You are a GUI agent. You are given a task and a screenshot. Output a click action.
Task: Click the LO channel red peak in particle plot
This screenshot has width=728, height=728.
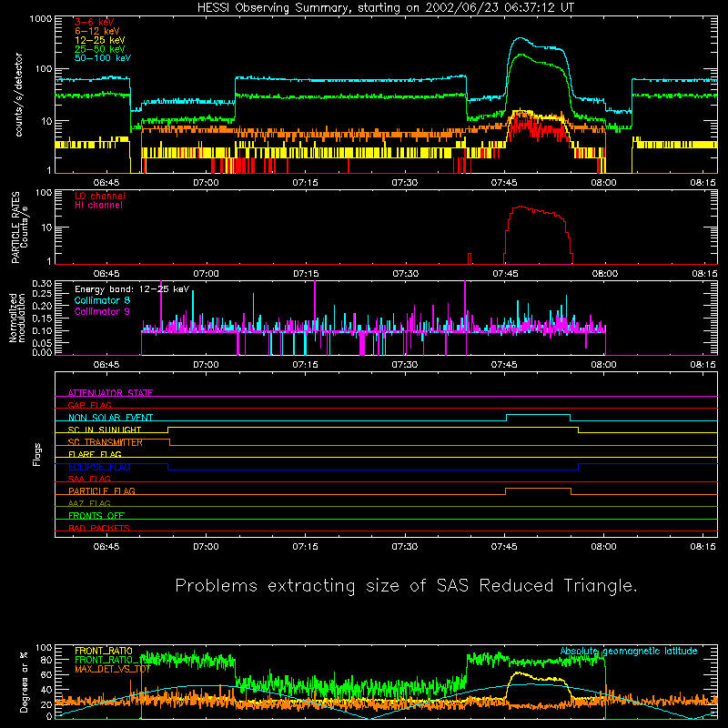521,207
